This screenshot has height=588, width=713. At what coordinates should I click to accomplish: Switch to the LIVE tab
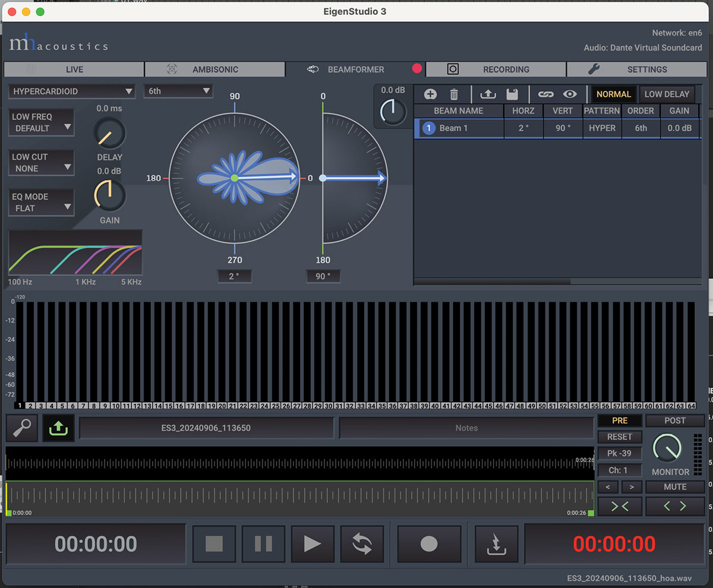click(x=74, y=69)
